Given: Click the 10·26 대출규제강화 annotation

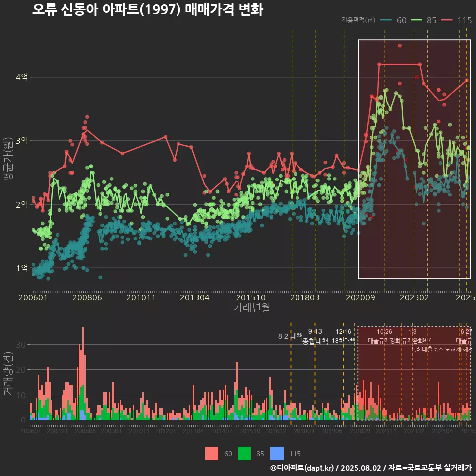Looking at the screenshot, I should pyautogui.click(x=384, y=336).
